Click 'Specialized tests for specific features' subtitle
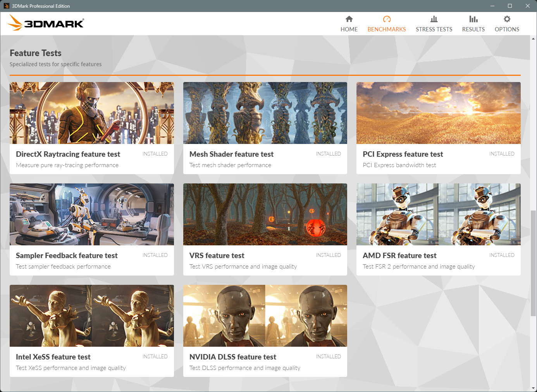This screenshot has width=537, height=392. pyautogui.click(x=55, y=64)
